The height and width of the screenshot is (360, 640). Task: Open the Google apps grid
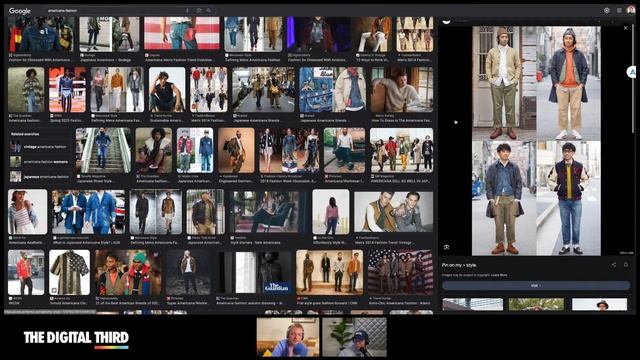(x=619, y=11)
